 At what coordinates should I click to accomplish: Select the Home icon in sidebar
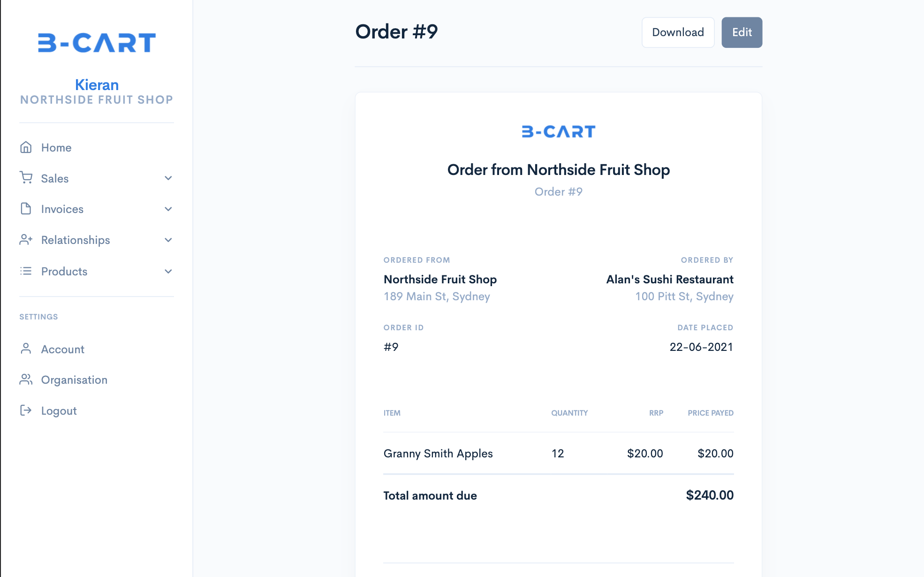click(26, 147)
